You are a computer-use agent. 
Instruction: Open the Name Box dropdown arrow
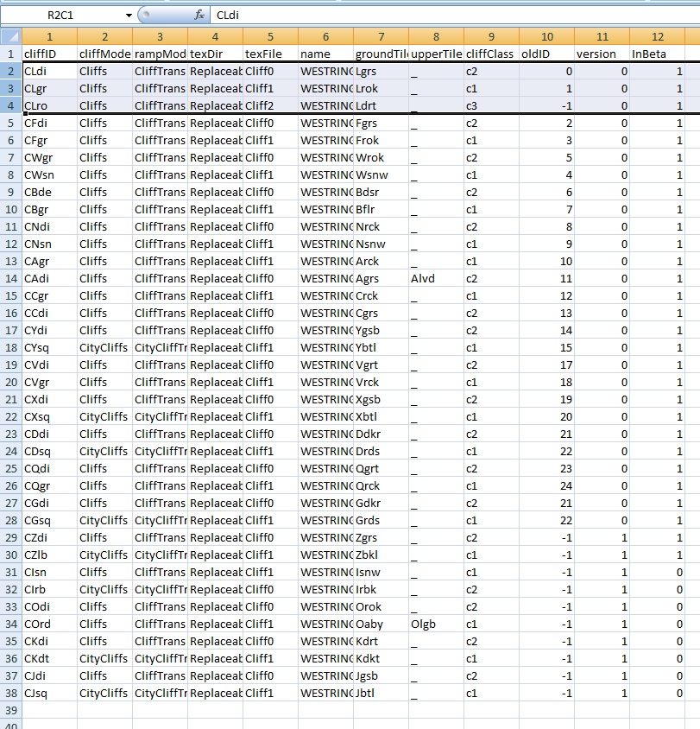click(x=129, y=16)
